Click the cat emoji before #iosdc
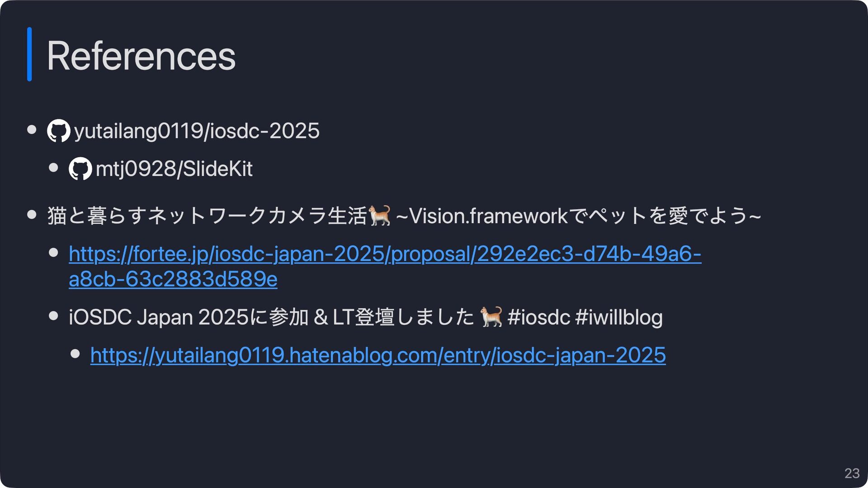 pyautogui.click(x=491, y=317)
